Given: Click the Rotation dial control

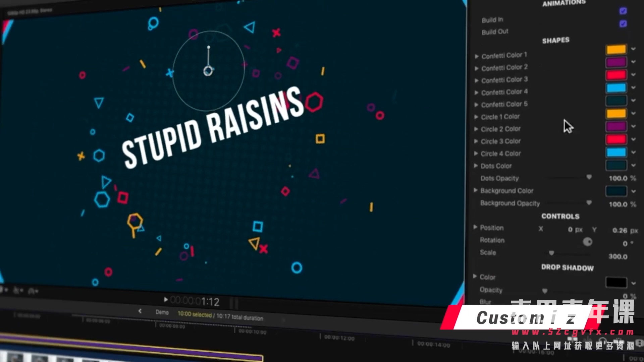Looking at the screenshot, I should pos(588,242).
